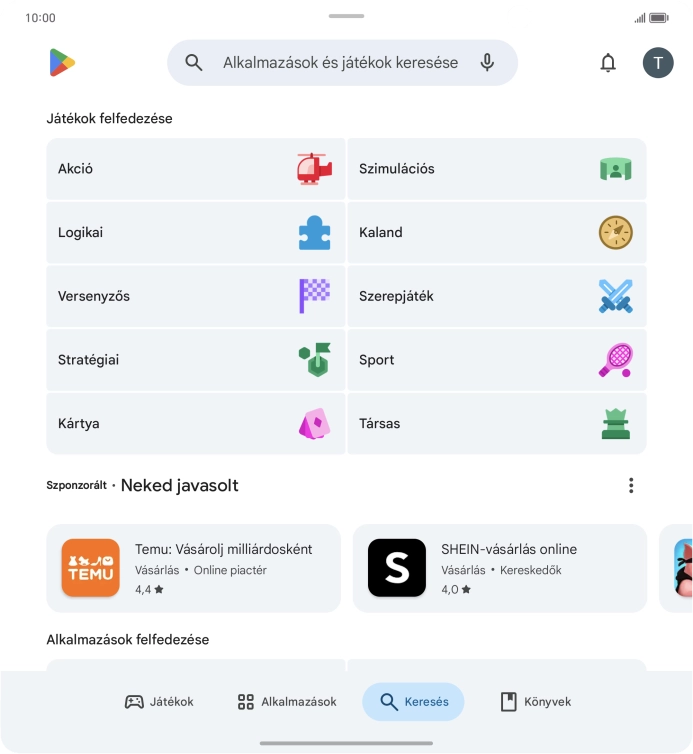Open the three-dot menu for Neked javasolt
693x754 pixels.
click(631, 486)
